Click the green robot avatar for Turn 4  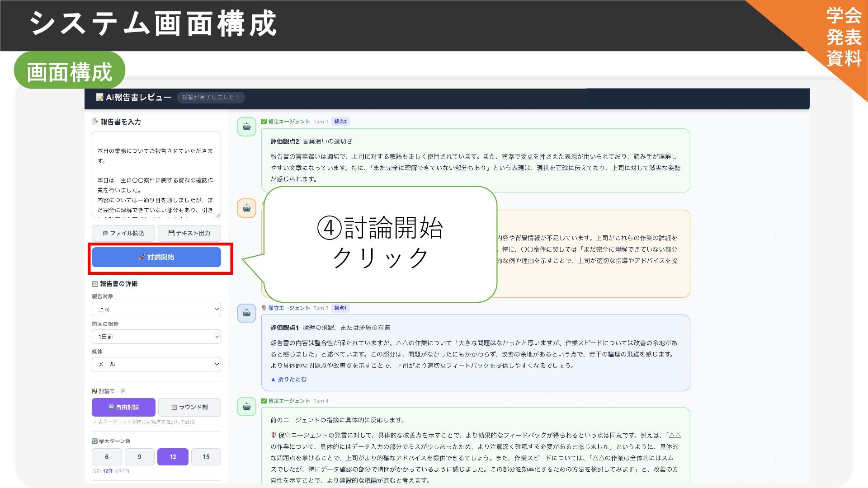click(246, 406)
